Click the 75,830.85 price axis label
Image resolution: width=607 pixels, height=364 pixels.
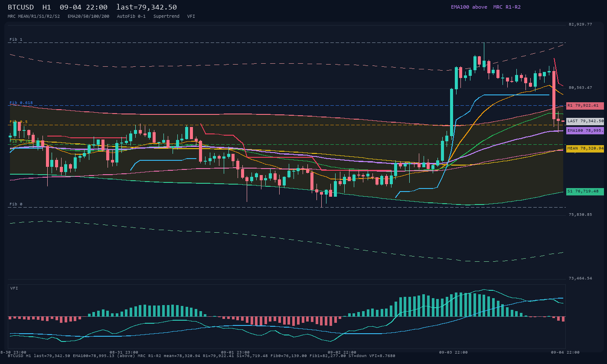pyautogui.click(x=580, y=214)
